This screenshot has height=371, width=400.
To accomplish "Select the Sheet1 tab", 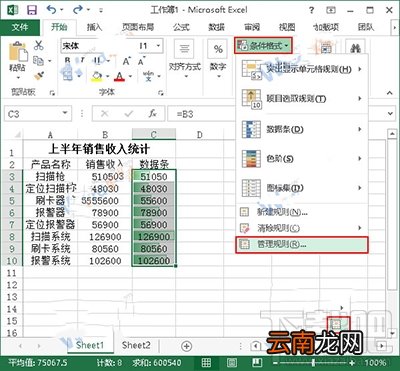I will point(90,345).
